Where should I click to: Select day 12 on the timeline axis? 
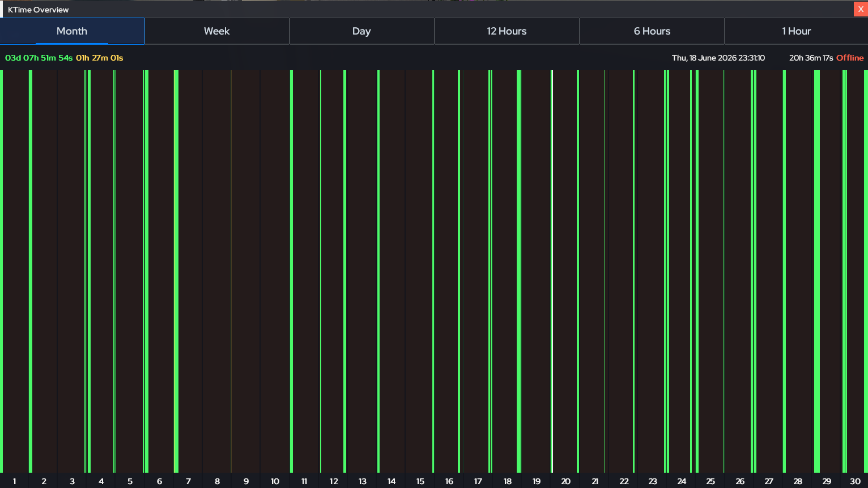pyautogui.click(x=334, y=481)
